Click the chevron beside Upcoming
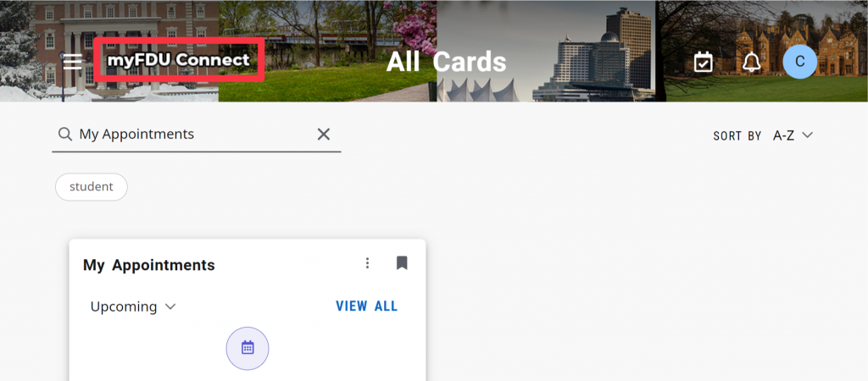This screenshot has width=868, height=381. [170, 306]
